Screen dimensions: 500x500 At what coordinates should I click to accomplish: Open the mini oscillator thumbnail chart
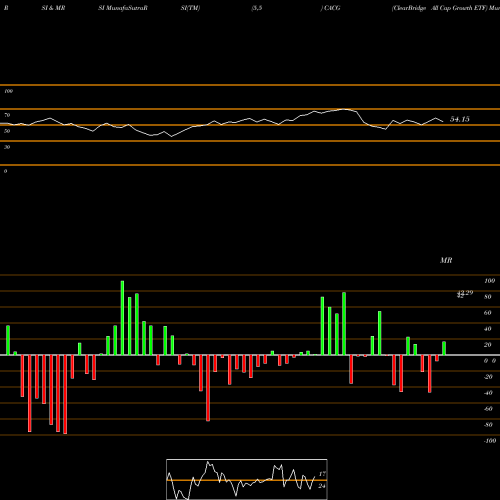click(x=247, y=479)
